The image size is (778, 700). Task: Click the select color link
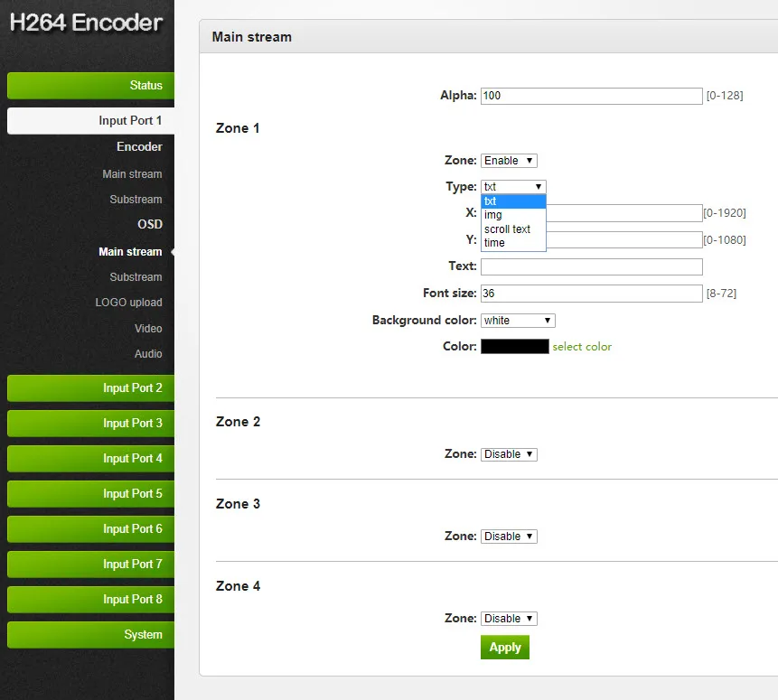(x=582, y=347)
